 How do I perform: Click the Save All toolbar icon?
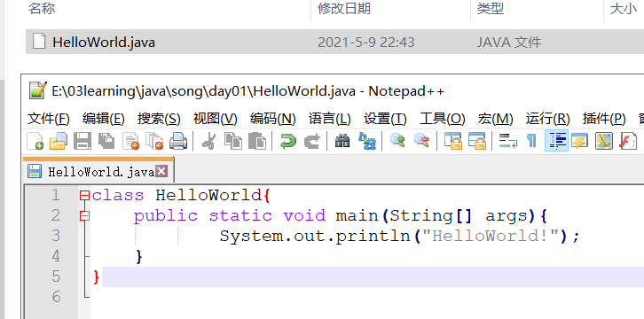click(x=106, y=141)
